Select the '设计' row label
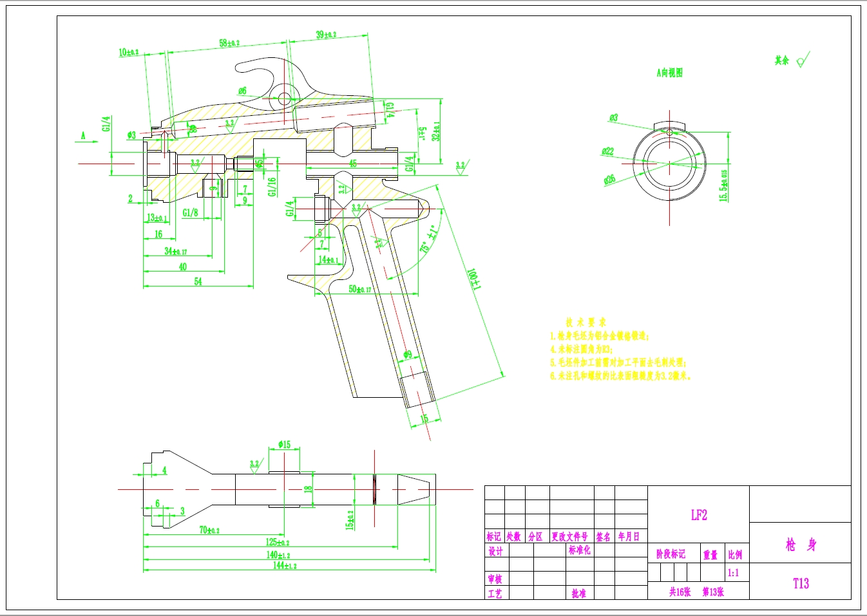The image size is (867, 616). [495, 551]
